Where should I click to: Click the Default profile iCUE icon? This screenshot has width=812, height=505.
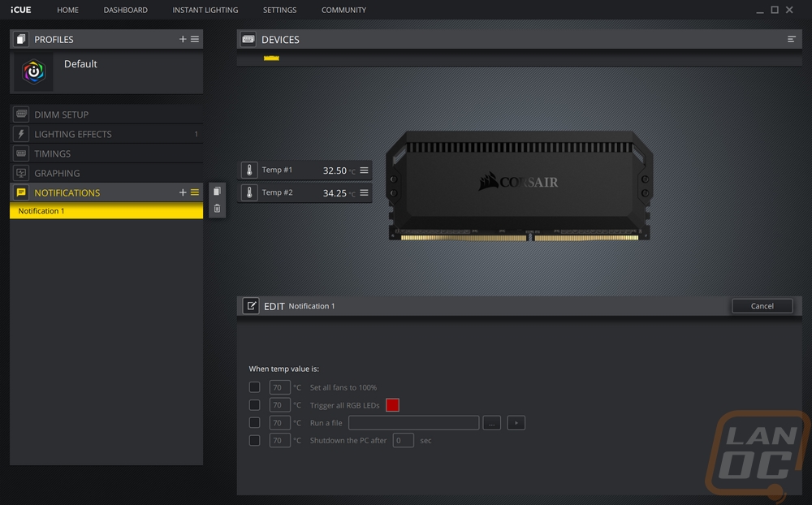[x=33, y=72]
